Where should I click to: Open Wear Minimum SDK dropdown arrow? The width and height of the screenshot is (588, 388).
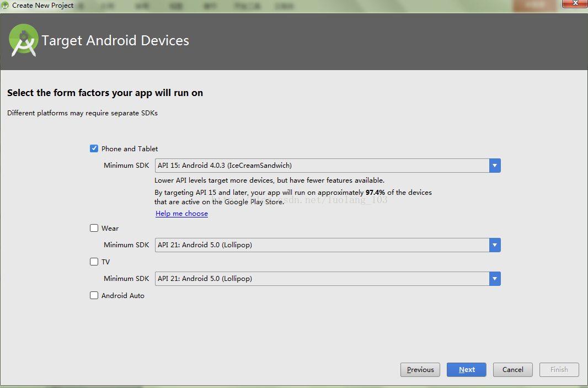(495, 245)
